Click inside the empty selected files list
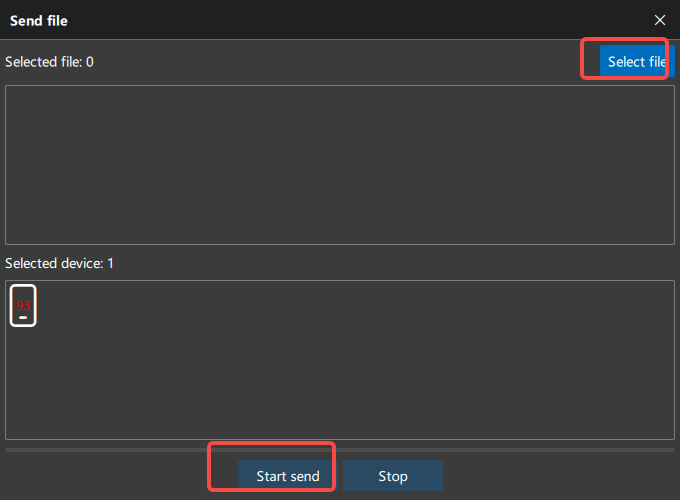The height and width of the screenshot is (500, 680). coord(340,165)
